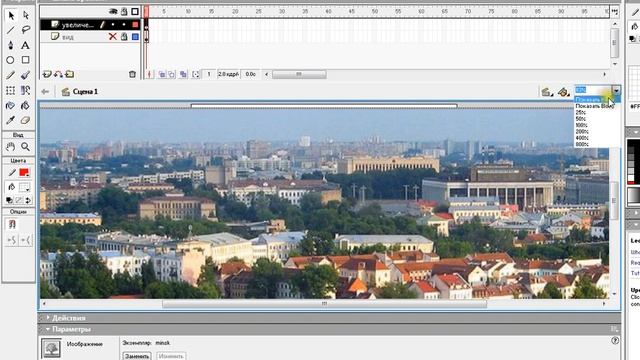Screen dimensions: 640x360
Task: Toggle Snap to Objects magnet option
Action: pyautogui.click(x=12, y=224)
